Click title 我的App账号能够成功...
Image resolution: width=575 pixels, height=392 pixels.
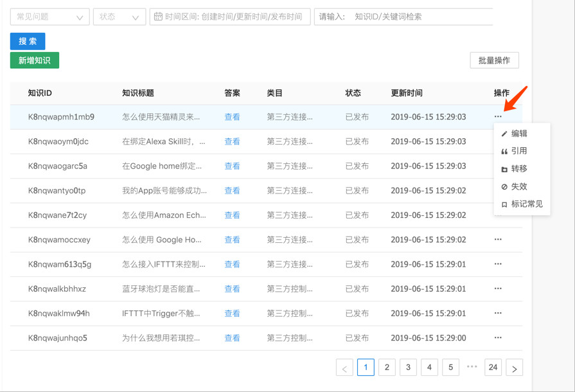point(164,191)
